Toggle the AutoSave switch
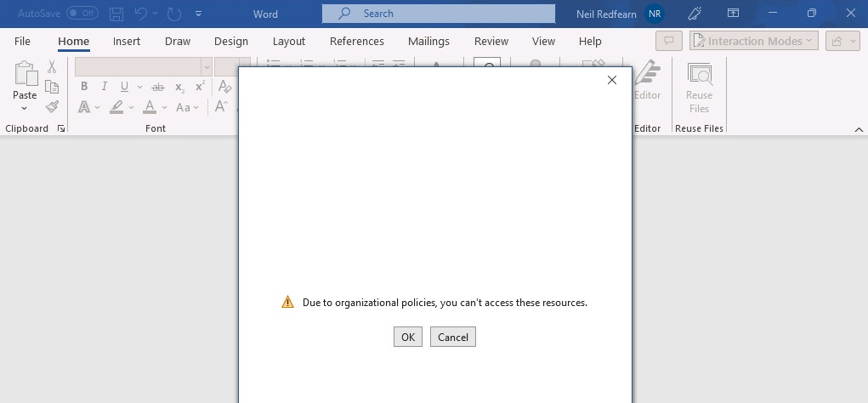This screenshot has height=403, width=868. [x=82, y=14]
